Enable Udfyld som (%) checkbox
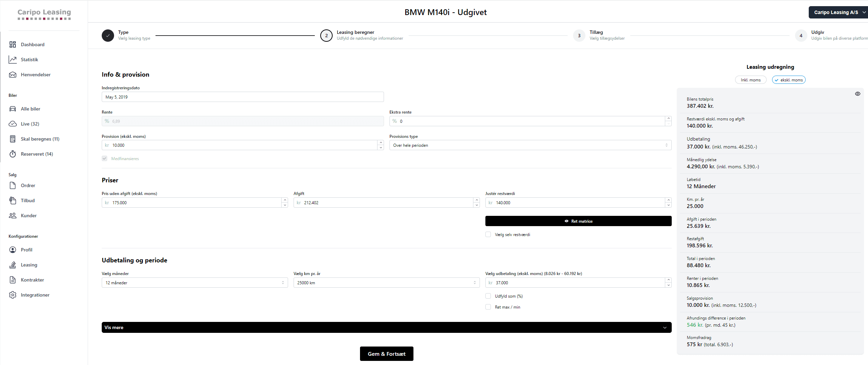868x365 pixels. [x=488, y=296]
